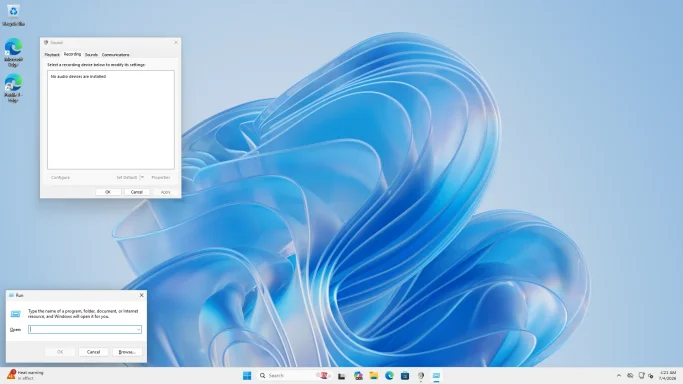Click 'No audio devices are installed' text
Screen dimensions: 683x384
click(78, 77)
